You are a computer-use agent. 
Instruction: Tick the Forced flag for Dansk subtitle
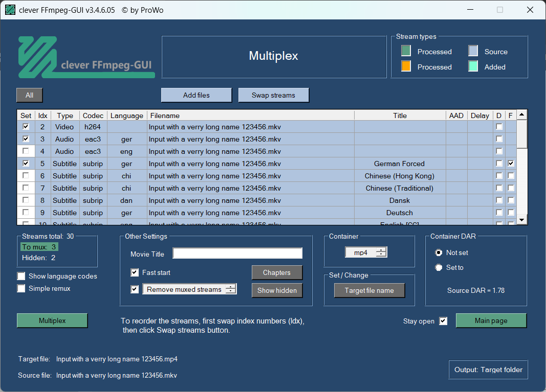tap(511, 200)
